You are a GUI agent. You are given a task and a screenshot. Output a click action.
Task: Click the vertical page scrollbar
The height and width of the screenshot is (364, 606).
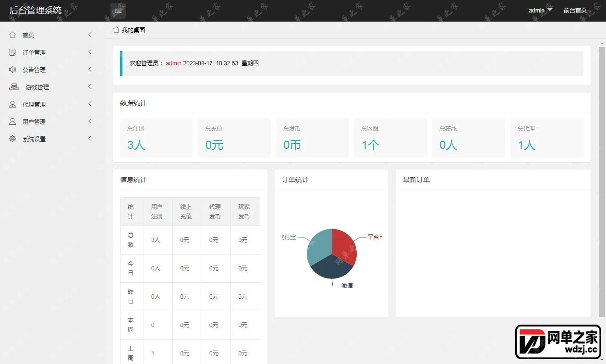coord(602,182)
